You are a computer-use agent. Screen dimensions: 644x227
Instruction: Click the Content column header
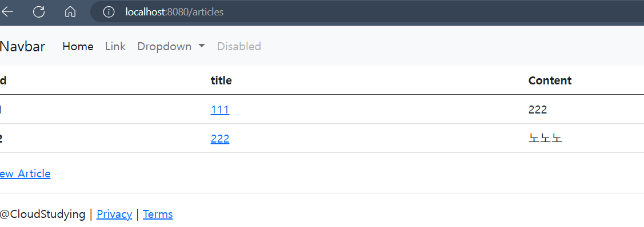550,81
